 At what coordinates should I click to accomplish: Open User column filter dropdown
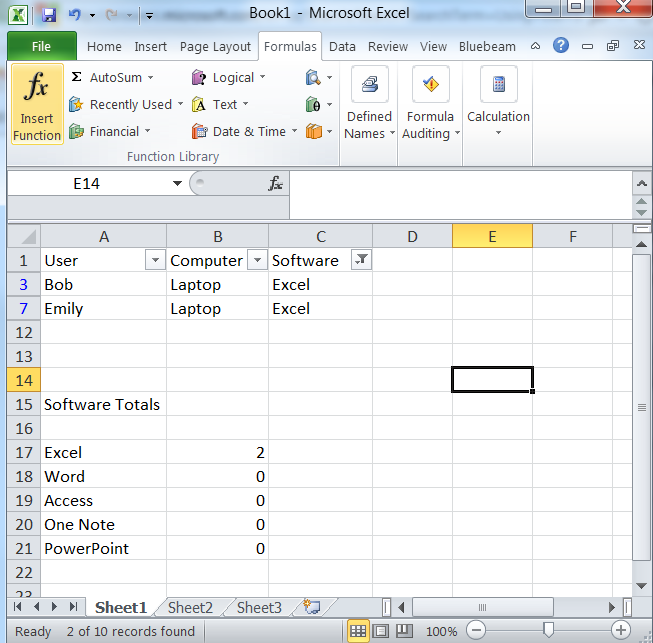pos(155,260)
